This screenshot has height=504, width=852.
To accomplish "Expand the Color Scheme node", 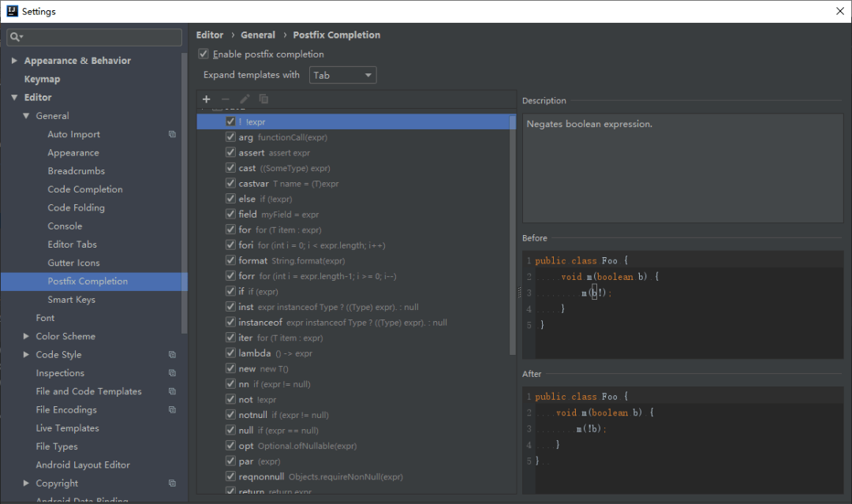I will (x=25, y=336).
